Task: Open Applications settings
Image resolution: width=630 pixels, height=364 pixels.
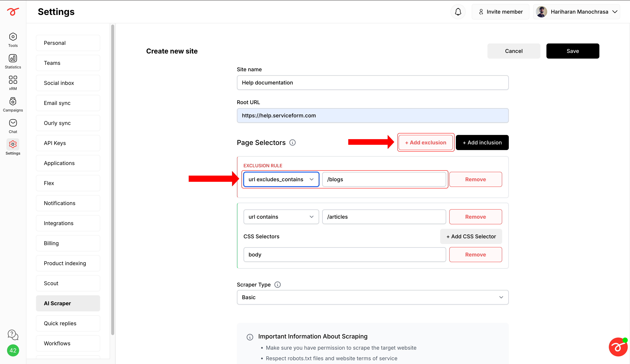Action: (x=68, y=163)
